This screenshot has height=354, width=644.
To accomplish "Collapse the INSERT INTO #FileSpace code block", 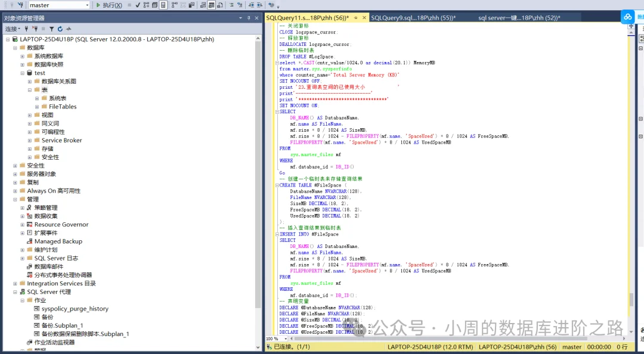I will click(277, 234).
